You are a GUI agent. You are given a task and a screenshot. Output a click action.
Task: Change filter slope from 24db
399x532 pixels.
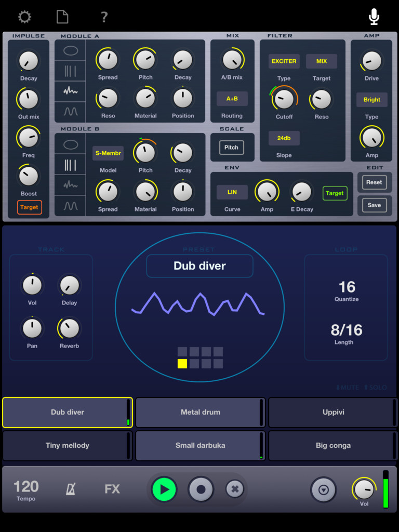tap(284, 138)
